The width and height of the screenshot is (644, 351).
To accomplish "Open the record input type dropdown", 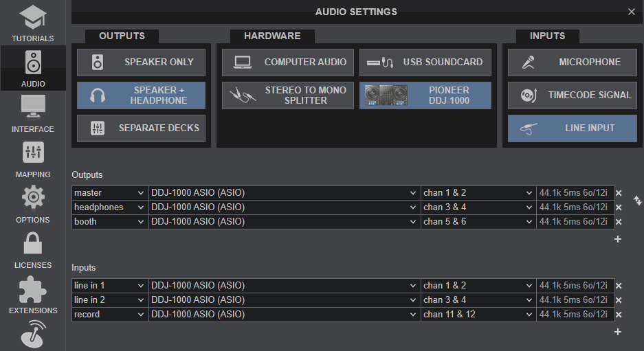I will pos(110,315).
